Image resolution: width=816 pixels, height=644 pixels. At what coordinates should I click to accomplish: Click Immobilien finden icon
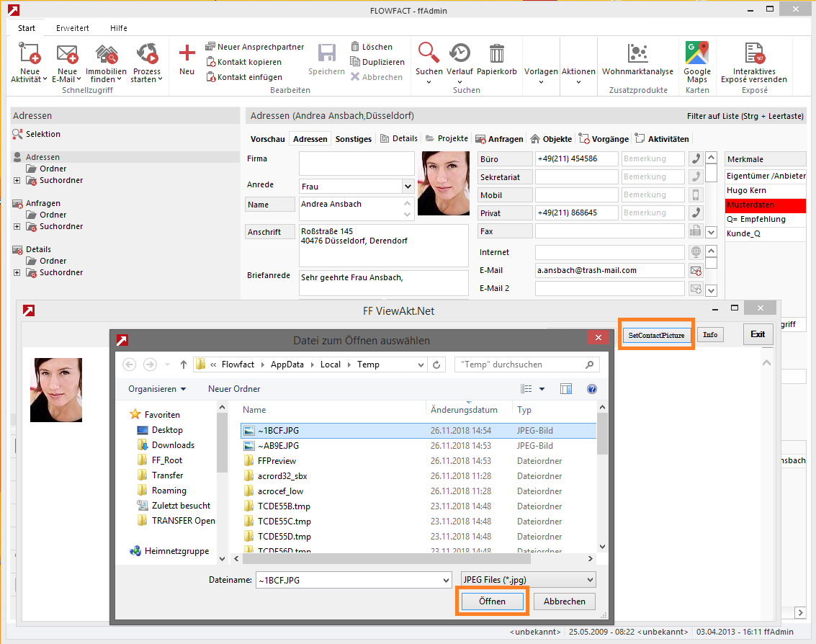coord(106,53)
